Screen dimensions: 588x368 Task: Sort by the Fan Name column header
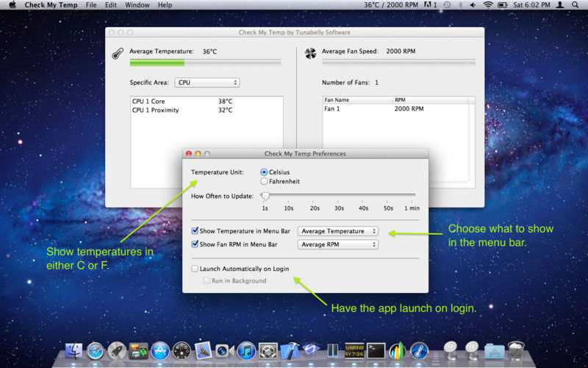(358, 100)
